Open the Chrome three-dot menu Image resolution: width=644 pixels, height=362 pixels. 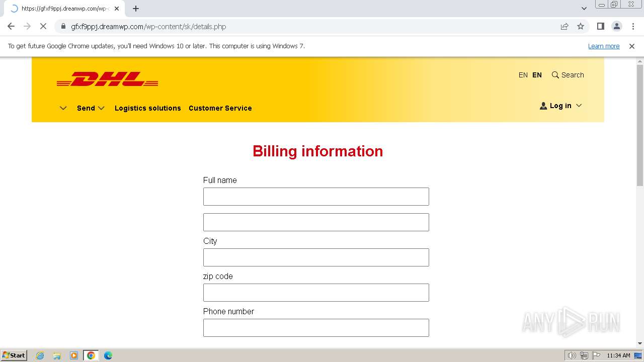coord(633,26)
